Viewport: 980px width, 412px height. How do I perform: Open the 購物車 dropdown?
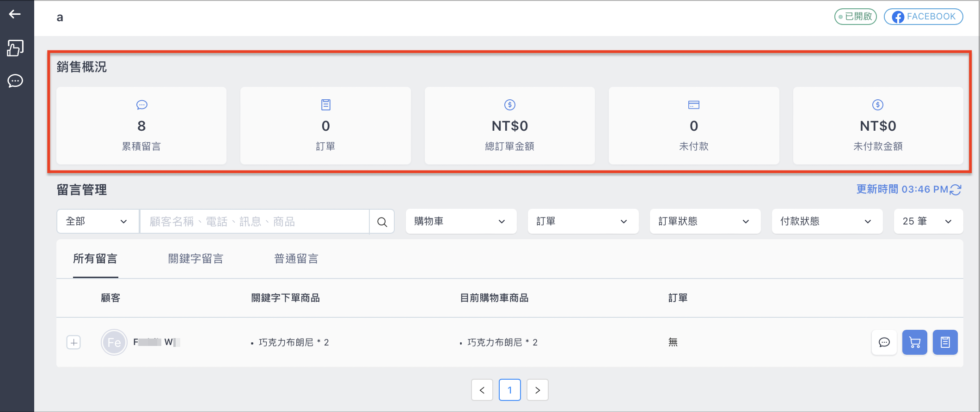click(461, 221)
